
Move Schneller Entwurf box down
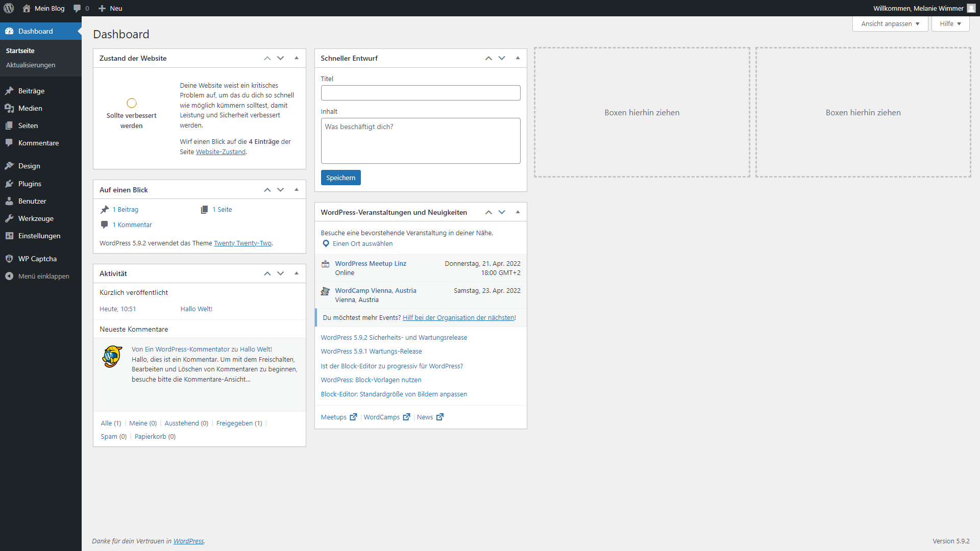[502, 58]
